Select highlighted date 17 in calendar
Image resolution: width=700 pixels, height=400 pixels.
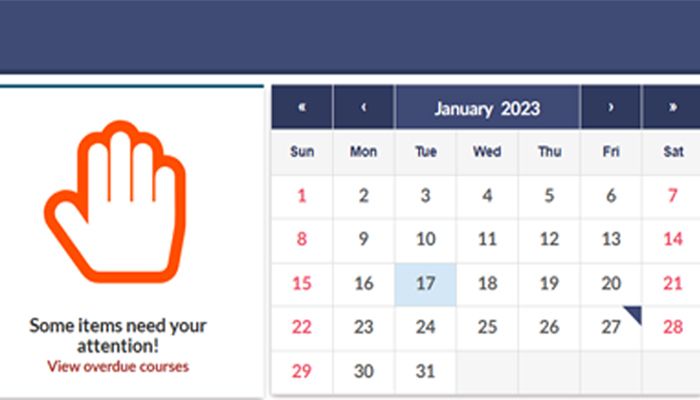425,283
